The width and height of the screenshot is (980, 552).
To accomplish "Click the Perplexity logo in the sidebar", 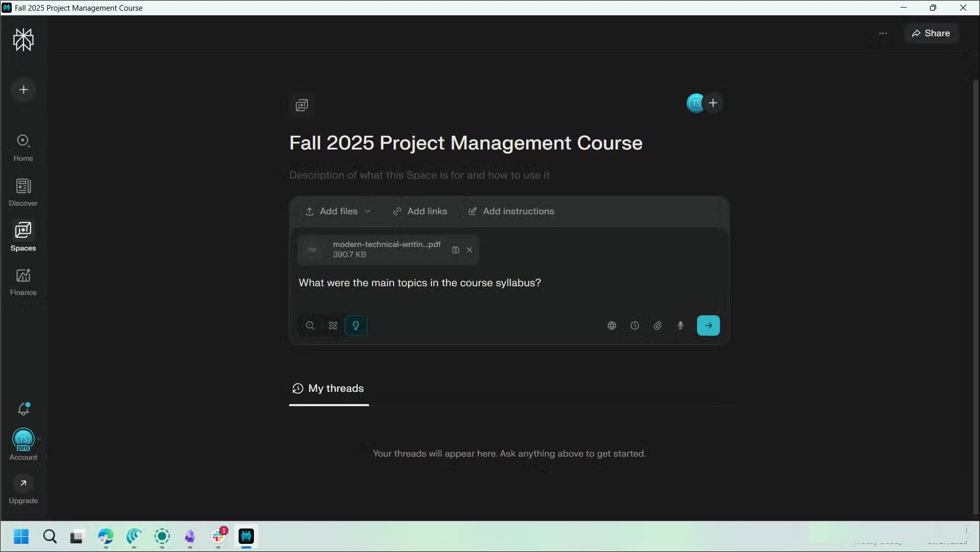I will [23, 39].
